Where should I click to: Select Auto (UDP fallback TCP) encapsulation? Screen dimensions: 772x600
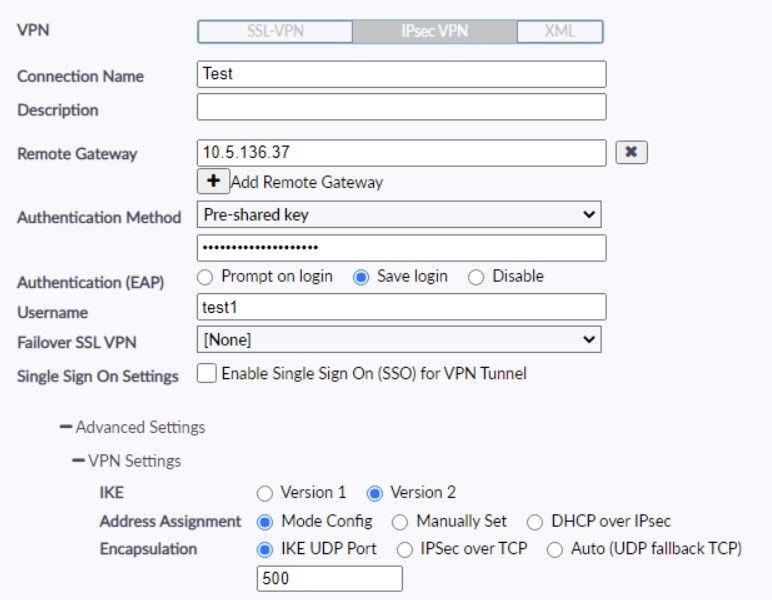coord(555,549)
